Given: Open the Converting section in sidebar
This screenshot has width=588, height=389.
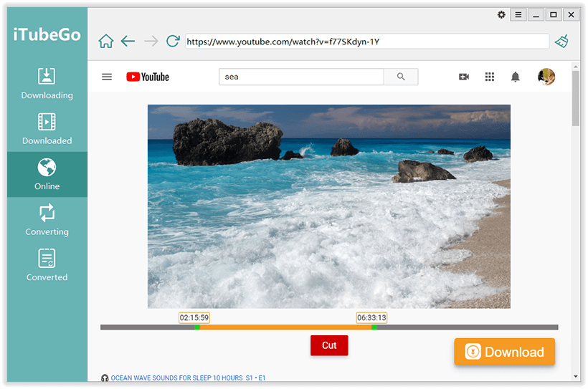Looking at the screenshot, I should point(47,220).
